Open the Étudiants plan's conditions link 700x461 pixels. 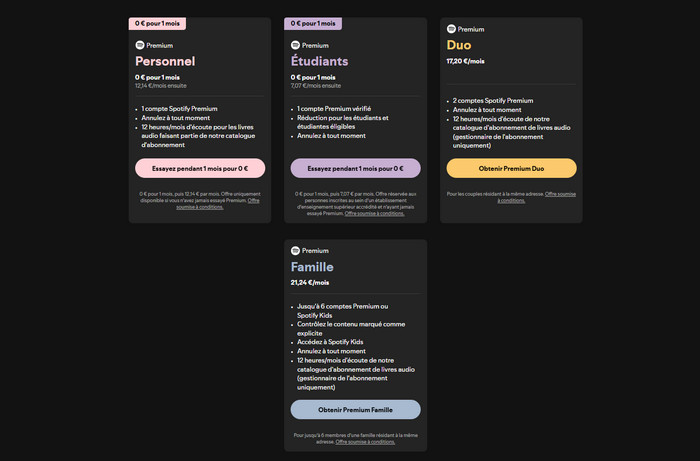click(x=376, y=213)
